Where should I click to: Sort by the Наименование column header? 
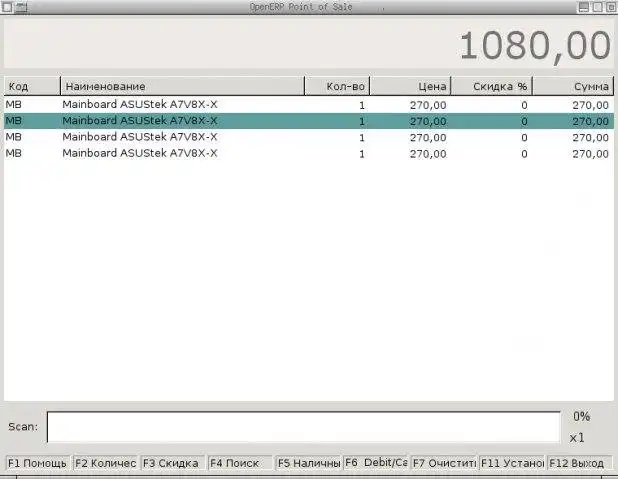182,86
